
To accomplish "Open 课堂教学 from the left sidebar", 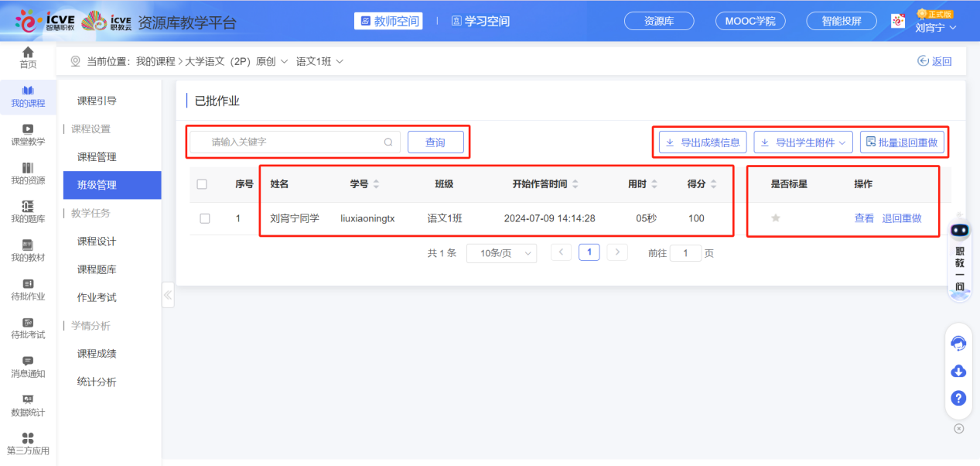I will (x=28, y=135).
